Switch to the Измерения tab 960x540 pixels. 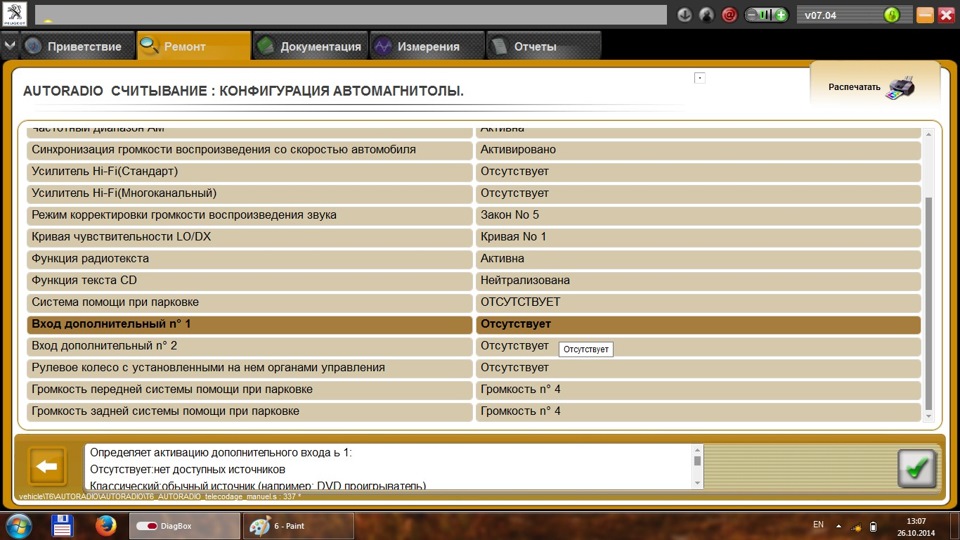[x=427, y=47]
